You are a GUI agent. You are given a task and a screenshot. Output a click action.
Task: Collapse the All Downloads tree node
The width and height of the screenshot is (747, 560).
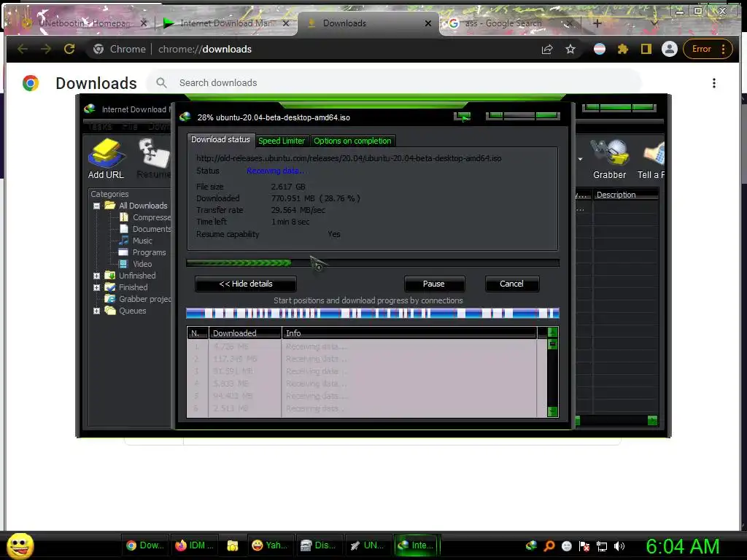coord(97,206)
